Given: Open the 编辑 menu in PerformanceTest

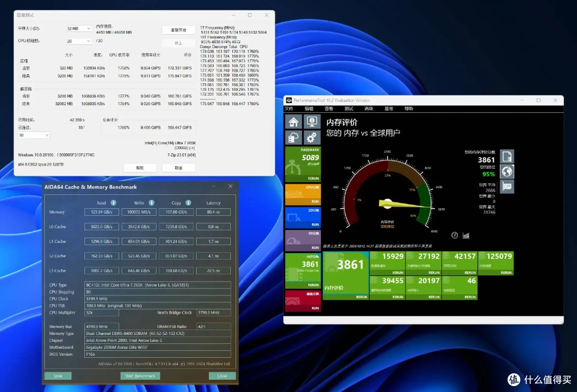Looking at the screenshot, I should [x=309, y=108].
